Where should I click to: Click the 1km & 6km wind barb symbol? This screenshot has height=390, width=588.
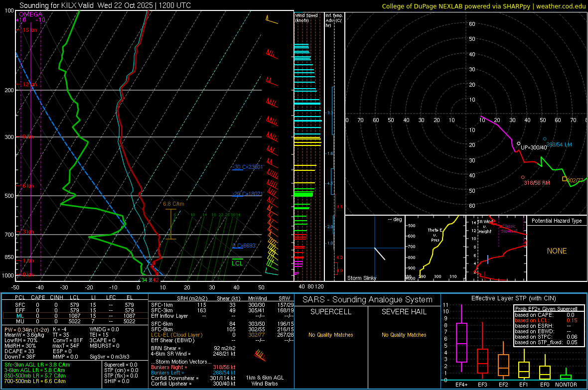[260, 355]
